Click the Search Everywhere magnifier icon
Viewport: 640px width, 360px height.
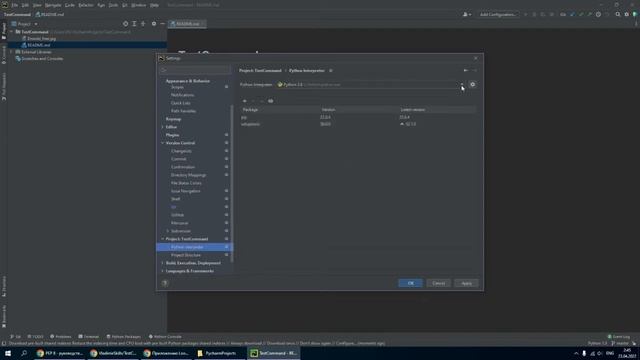(618, 15)
